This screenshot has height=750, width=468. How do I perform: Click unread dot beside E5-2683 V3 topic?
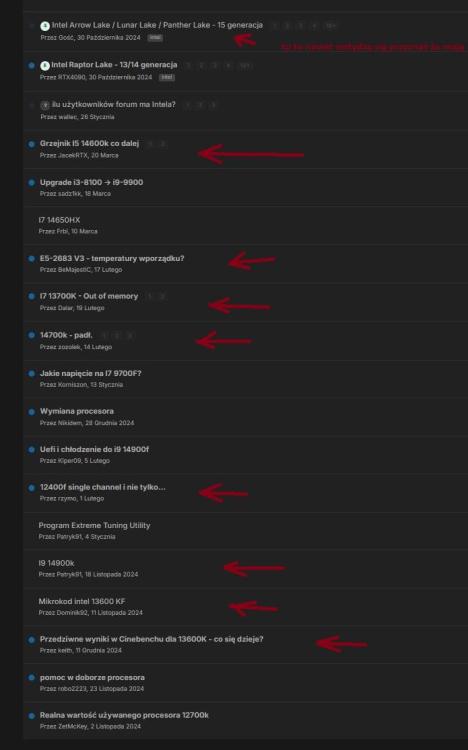click(x=32, y=259)
